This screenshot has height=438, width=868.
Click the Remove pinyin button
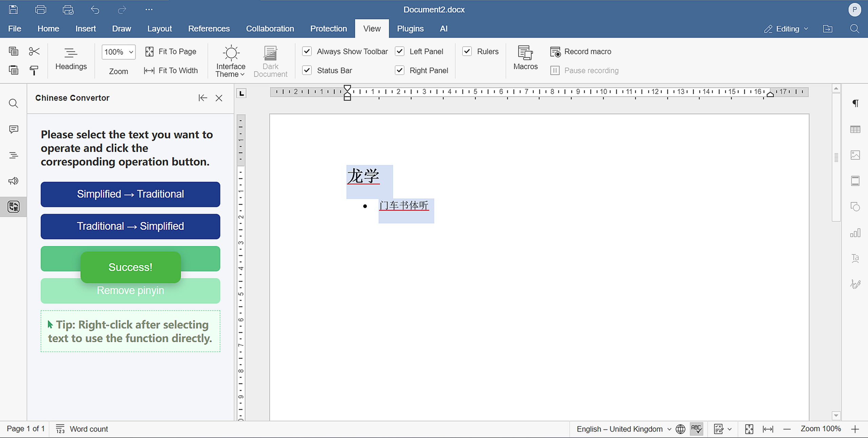pyautogui.click(x=130, y=291)
